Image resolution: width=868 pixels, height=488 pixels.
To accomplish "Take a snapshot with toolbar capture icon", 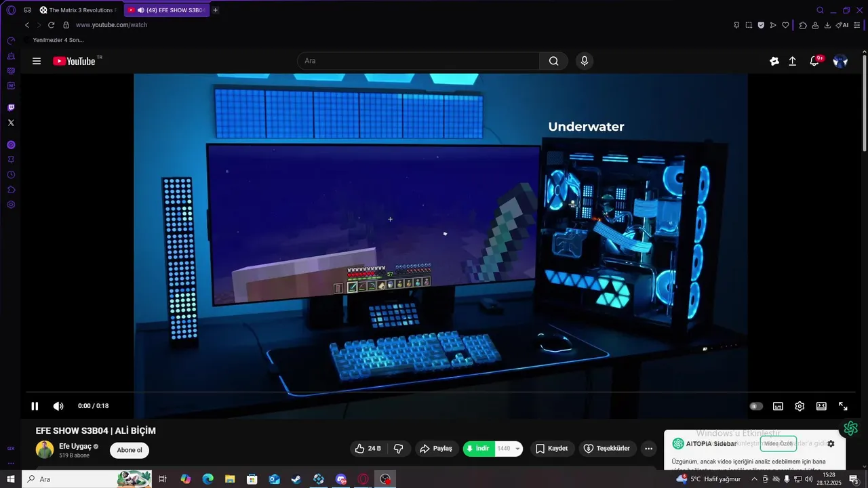I will point(749,25).
